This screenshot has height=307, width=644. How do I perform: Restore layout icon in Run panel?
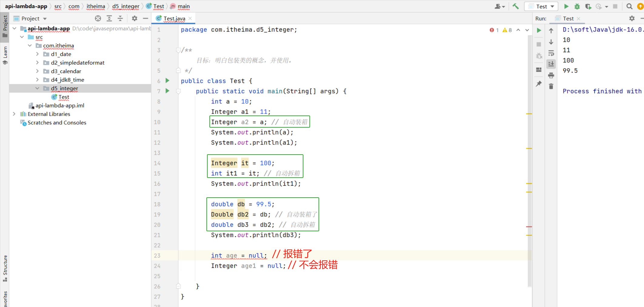[539, 70]
